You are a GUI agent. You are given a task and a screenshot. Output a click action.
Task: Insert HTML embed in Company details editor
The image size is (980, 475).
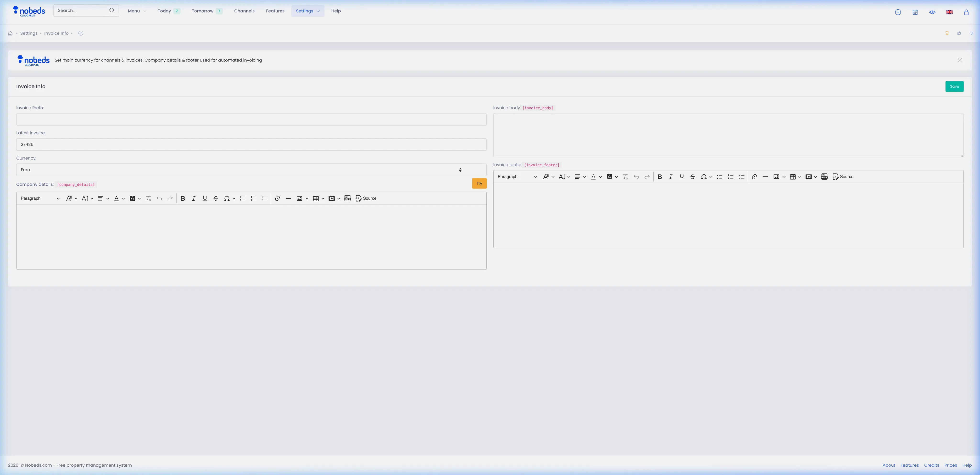[347, 198]
